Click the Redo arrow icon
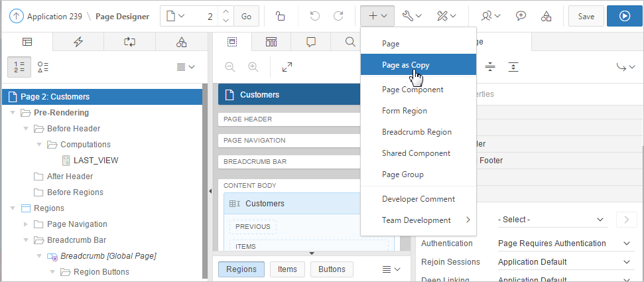The width and height of the screenshot is (644, 282). [338, 16]
